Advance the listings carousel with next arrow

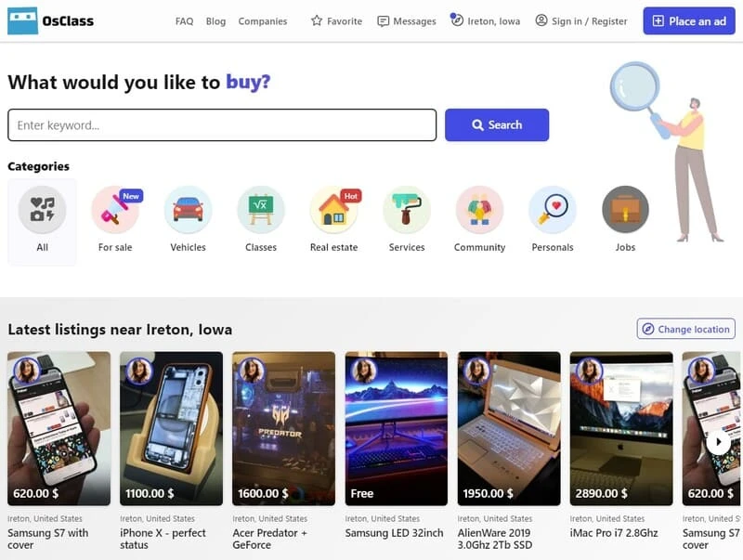718,442
